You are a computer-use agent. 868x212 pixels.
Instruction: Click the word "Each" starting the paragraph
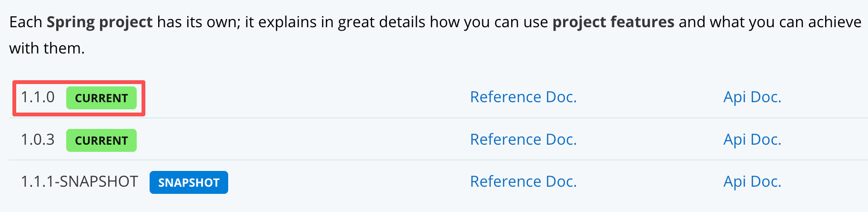pos(26,22)
